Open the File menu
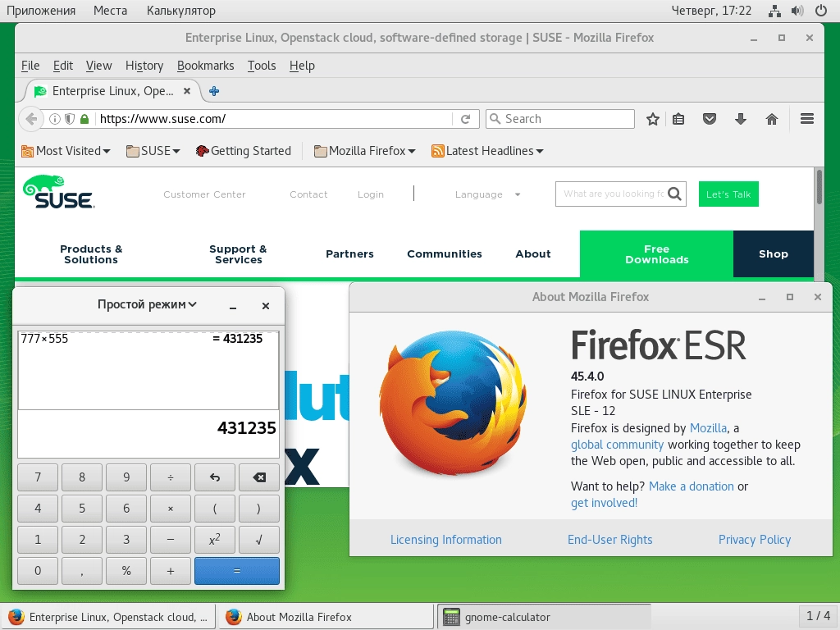The height and width of the screenshot is (630, 840). pos(30,66)
